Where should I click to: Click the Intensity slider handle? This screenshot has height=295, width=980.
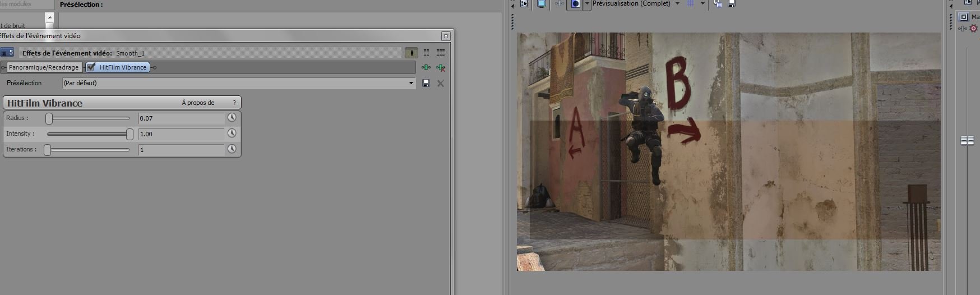point(130,134)
